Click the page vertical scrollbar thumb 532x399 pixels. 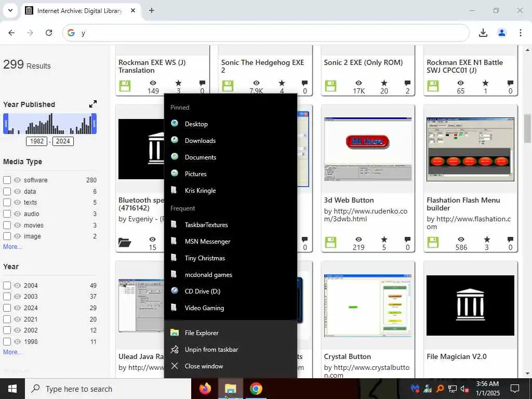coord(528,129)
